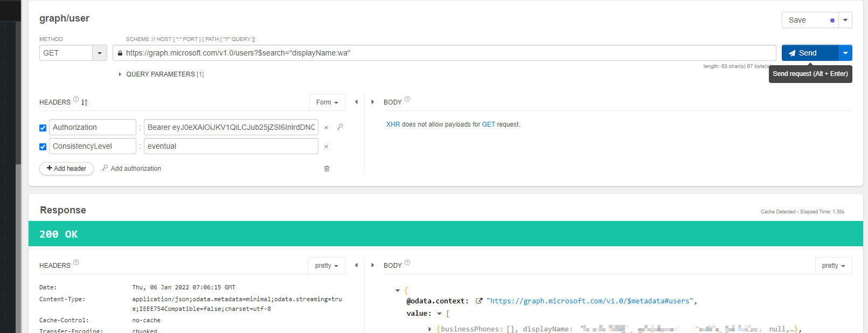Click the XHR link in body message

(393, 124)
